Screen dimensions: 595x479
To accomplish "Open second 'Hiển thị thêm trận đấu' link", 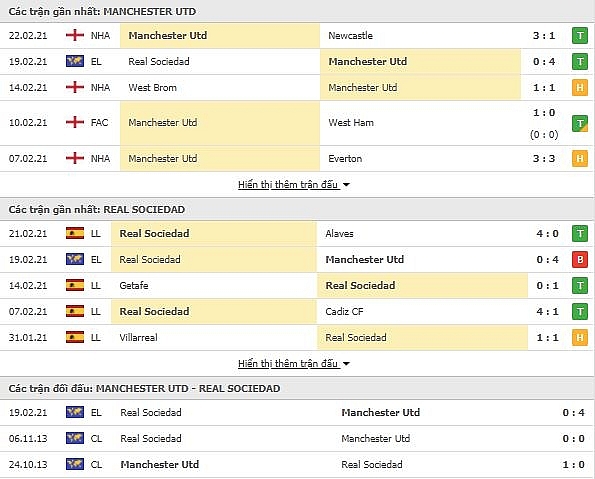I will 288,364.
